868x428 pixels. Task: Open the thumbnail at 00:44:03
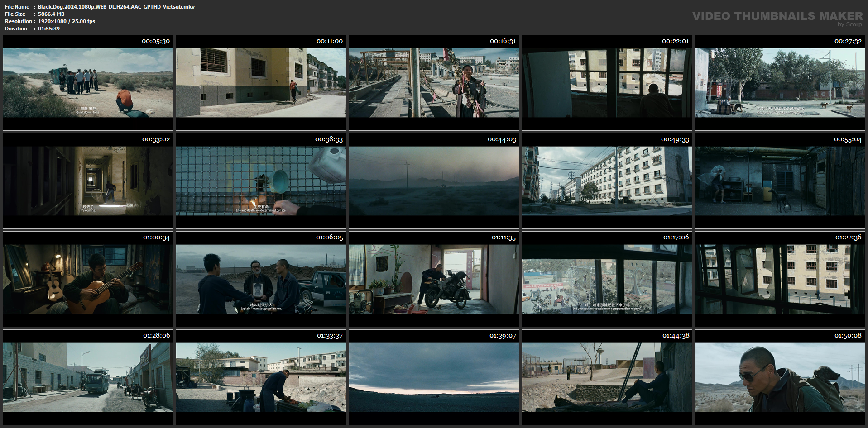(x=434, y=181)
